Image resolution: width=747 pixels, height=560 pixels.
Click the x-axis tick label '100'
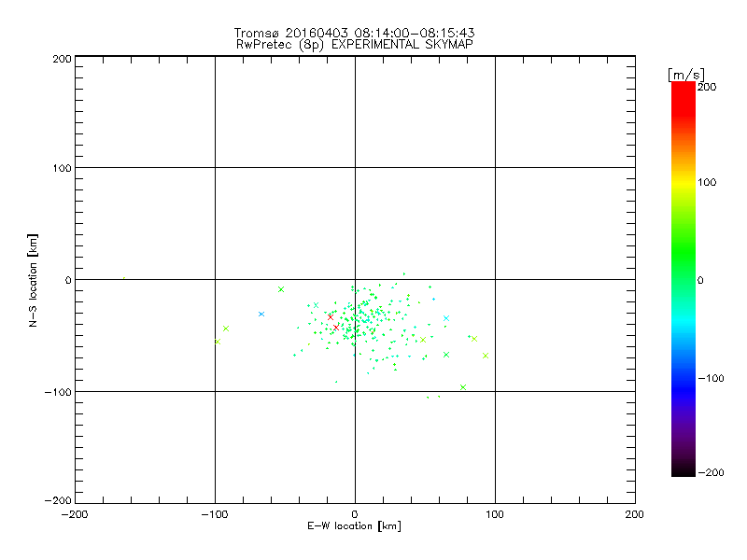pyautogui.click(x=495, y=514)
